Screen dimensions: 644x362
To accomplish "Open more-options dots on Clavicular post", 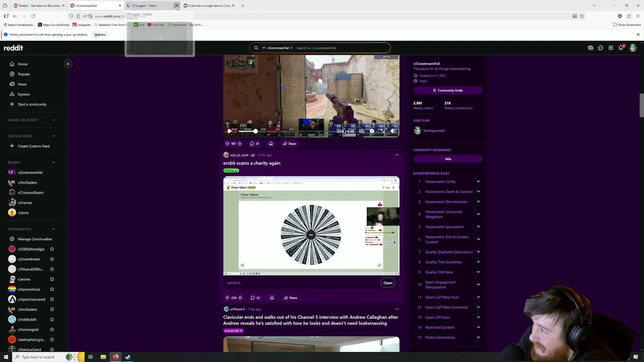I will pyautogui.click(x=397, y=309).
